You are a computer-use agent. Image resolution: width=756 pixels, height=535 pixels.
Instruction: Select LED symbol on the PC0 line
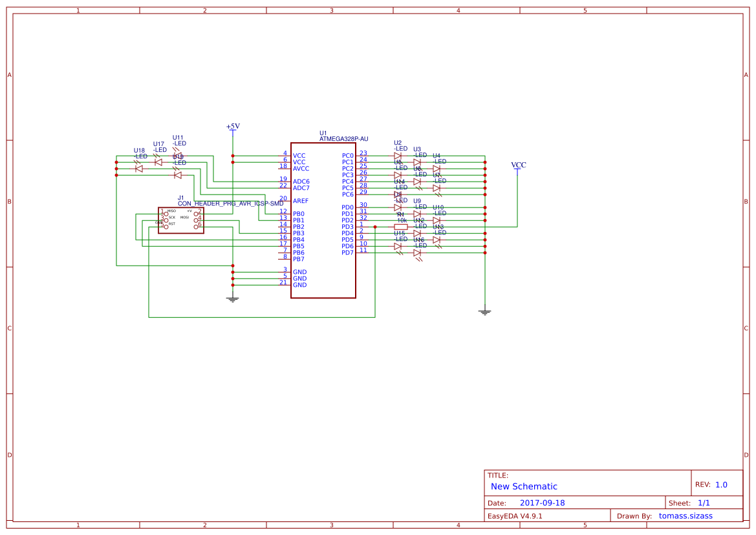pos(398,156)
